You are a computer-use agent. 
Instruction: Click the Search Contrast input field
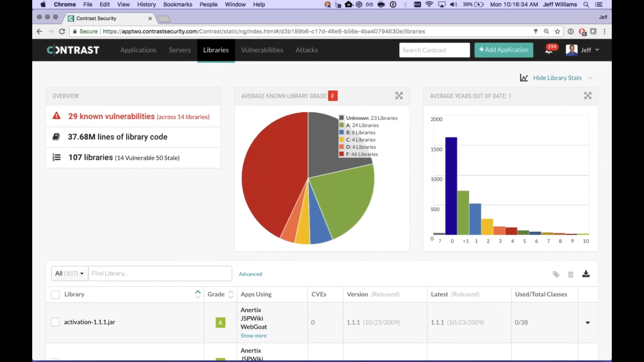coord(435,50)
